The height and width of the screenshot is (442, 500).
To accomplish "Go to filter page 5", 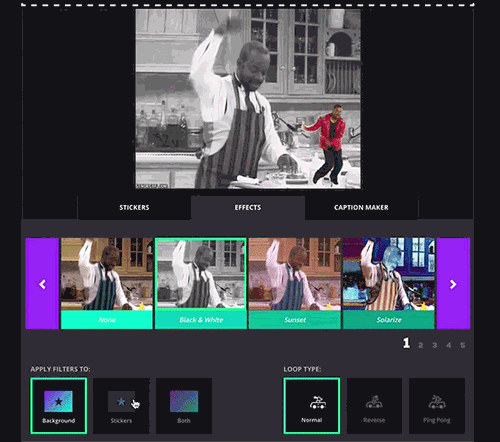I will [463, 345].
